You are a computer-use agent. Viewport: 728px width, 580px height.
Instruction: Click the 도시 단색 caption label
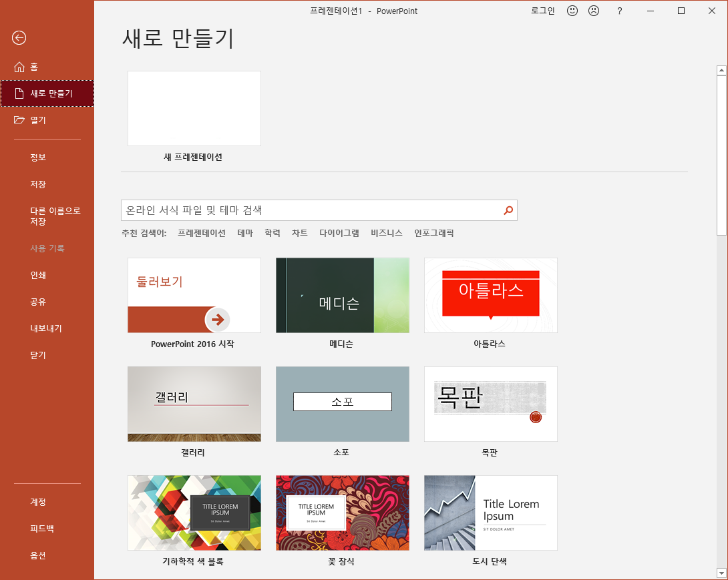click(490, 562)
